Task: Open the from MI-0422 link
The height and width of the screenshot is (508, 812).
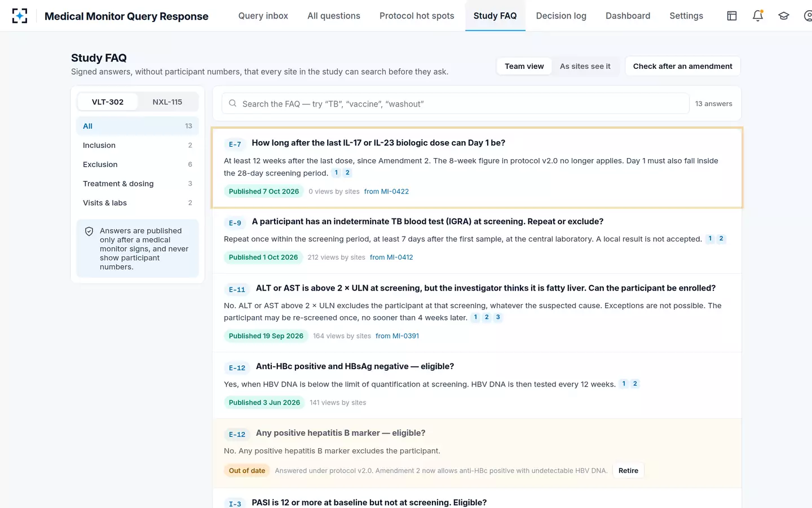Action: pyautogui.click(x=386, y=191)
